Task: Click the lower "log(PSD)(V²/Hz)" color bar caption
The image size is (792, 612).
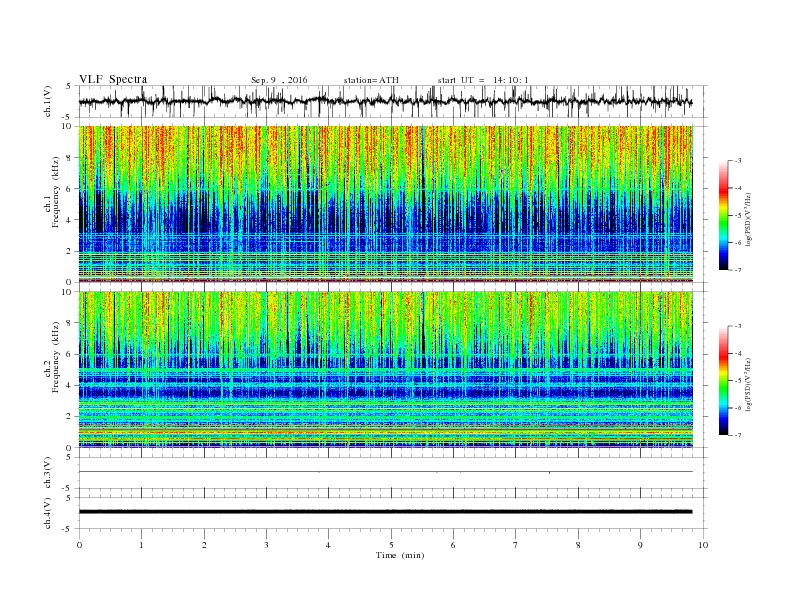Action: pyautogui.click(x=748, y=383)
